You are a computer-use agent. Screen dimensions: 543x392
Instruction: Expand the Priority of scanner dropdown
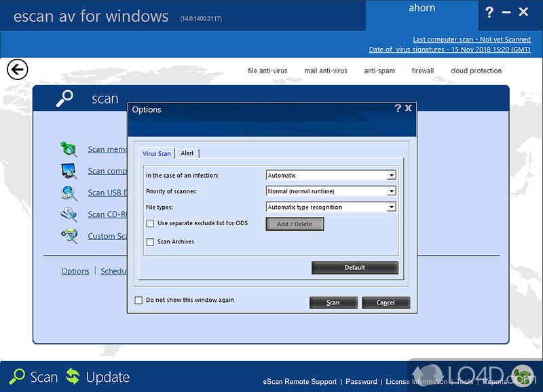click(391, 191)
